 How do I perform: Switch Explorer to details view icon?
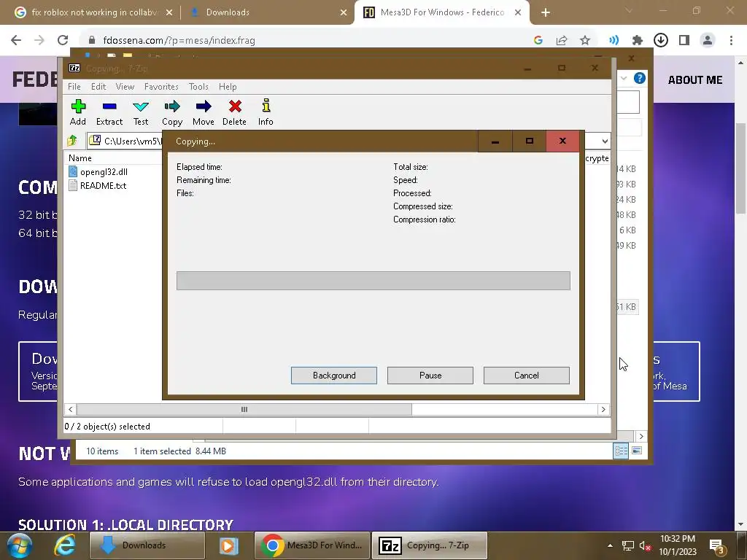[x=621, y=451]
